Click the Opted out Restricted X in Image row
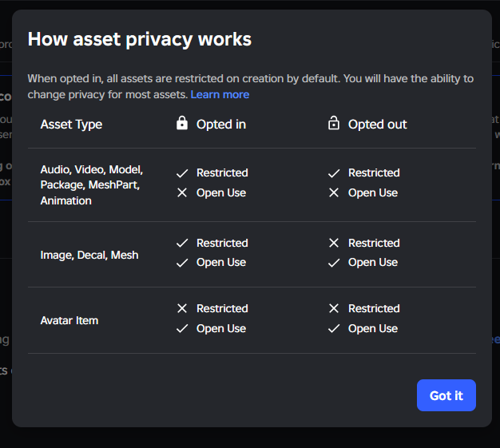 [334, 243]
